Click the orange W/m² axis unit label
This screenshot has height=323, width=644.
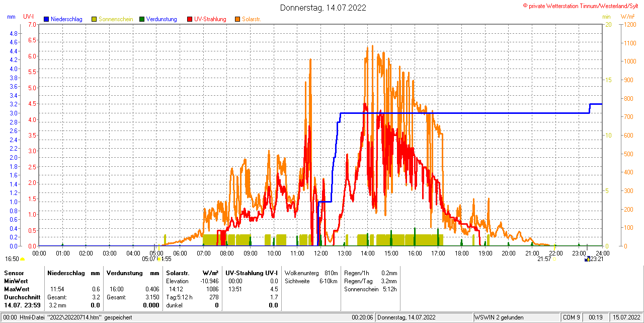(x=628, y=17)
